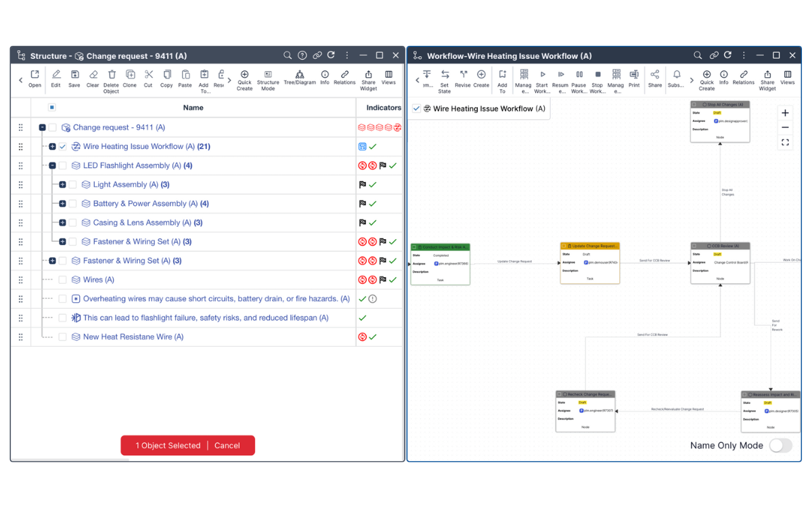Uncheck the Wire Heating Issue Workflow row checkbox
Viewport: 812px width, 508px height.
coord(63,146)
